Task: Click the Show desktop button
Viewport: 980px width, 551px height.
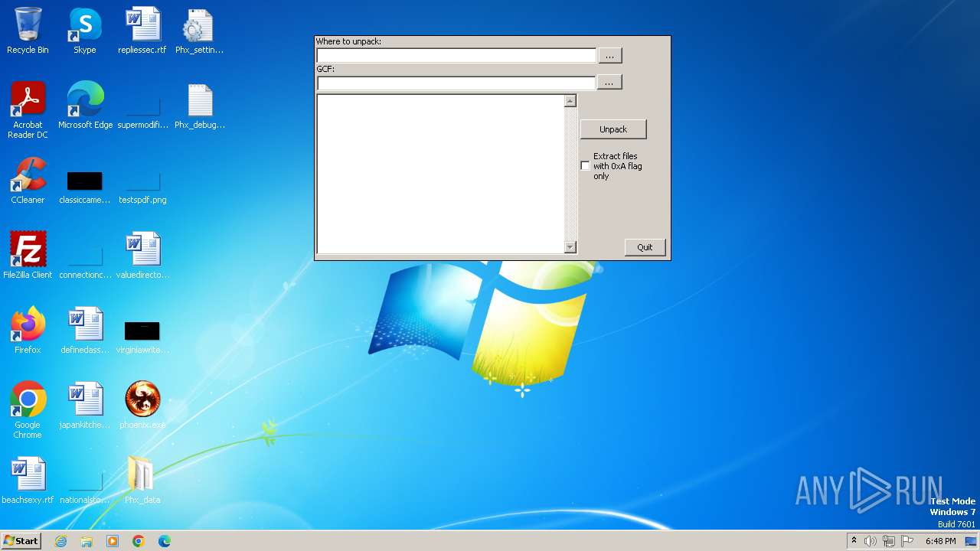Action: [971, 541]
